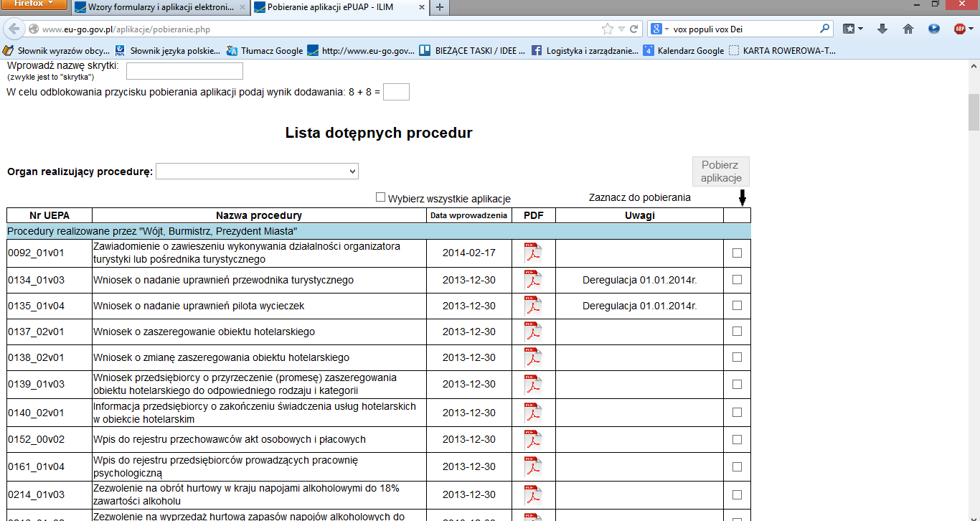Select checkbox for procedure 0161_01v04
Image resolution: width=980 pixels, height=521 pixels.
[737, 466]
